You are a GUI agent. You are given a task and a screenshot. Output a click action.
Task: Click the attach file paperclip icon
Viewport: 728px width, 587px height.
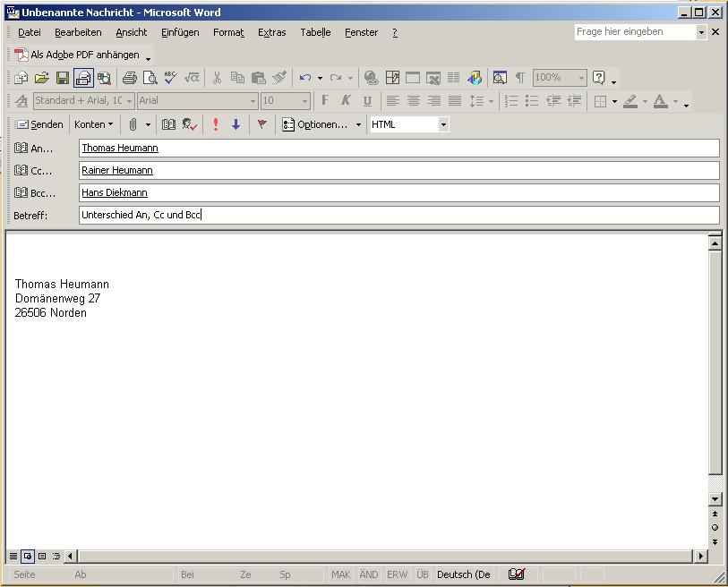point(133,124)
